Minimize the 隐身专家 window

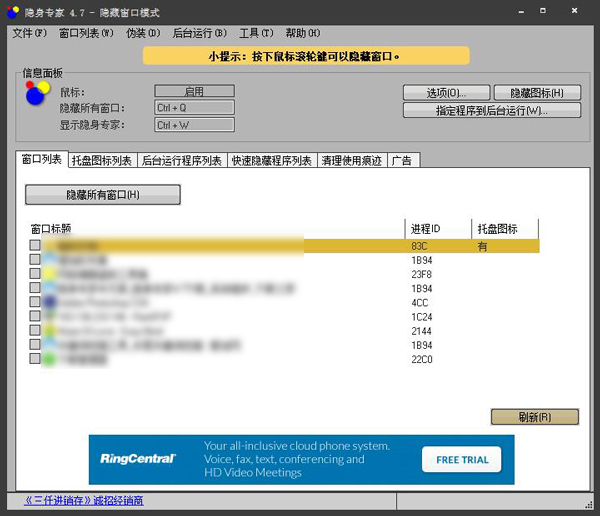[x=521, y=11]
